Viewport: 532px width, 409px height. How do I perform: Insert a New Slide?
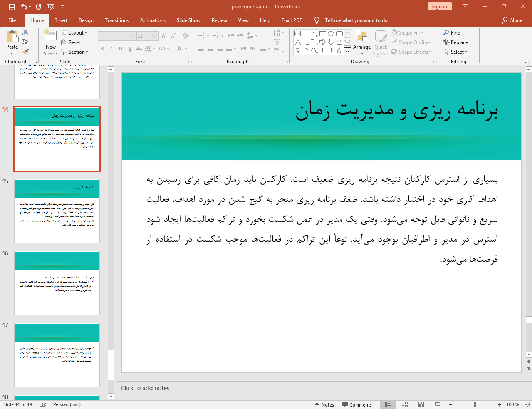tap(51, 43)
